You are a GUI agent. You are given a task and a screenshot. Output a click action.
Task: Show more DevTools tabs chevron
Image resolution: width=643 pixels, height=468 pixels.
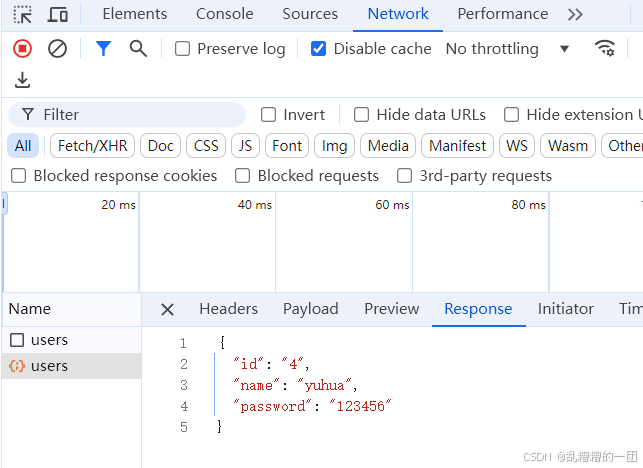coord(575,15)
